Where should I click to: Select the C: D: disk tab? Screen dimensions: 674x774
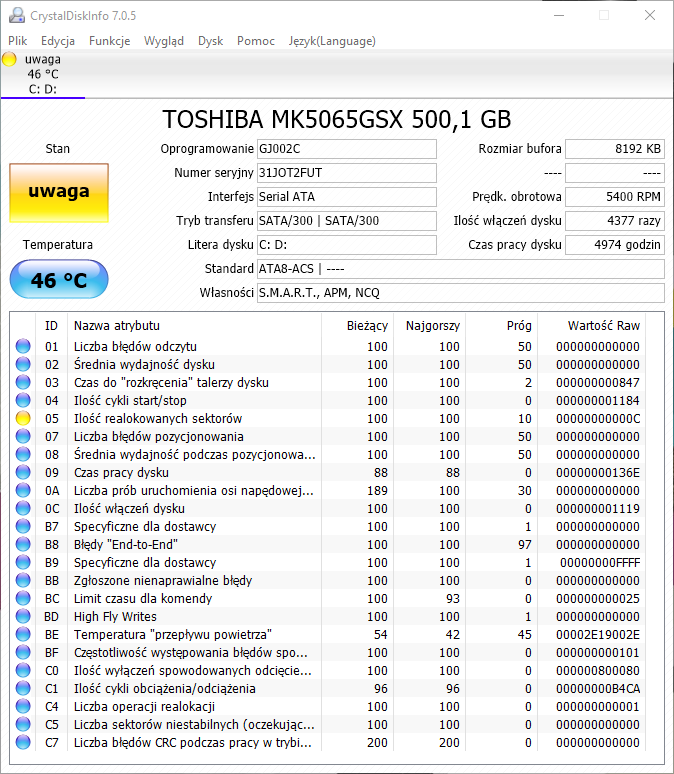(x=43, y=74)
